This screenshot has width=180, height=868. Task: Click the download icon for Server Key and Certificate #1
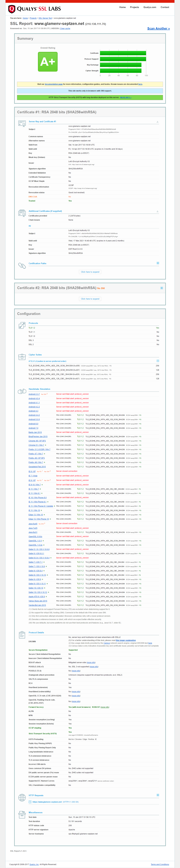pyautogui.click(x=157, y=122)
